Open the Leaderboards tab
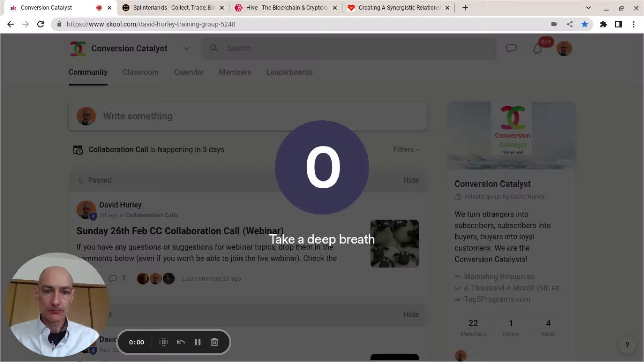This screenshot has height=362, width=644. point(289,72)
